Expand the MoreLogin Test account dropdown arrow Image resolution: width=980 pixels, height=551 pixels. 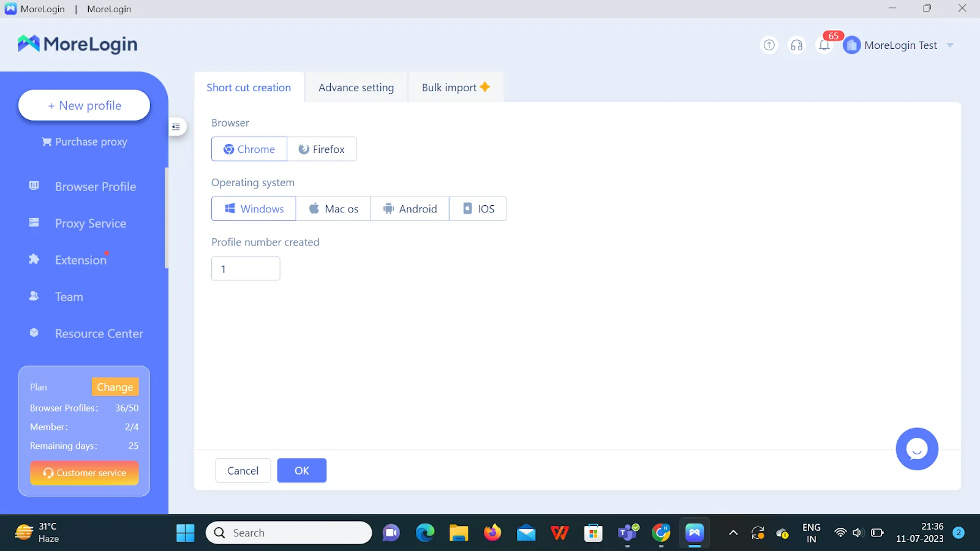[951, 45]
